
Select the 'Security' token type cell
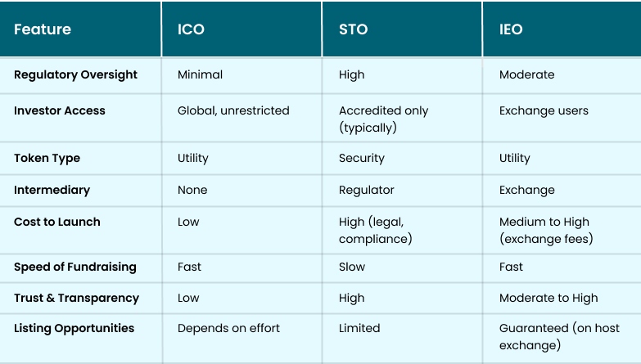pos(361,158)
